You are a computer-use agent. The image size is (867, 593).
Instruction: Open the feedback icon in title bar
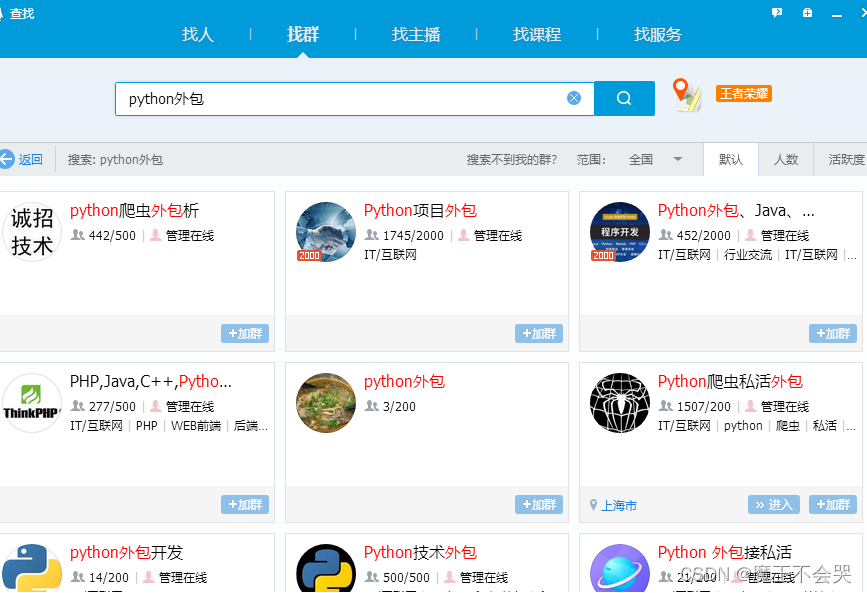777,12
